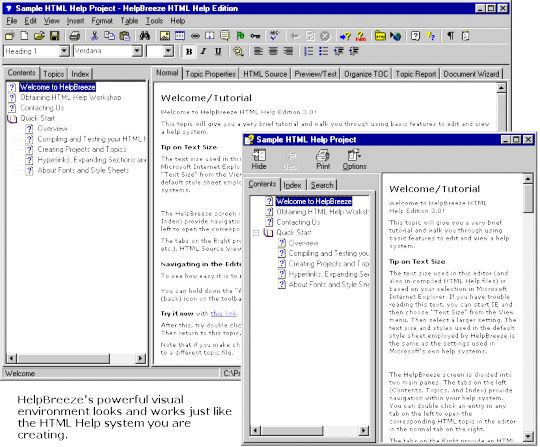Image resolution: width=540 pixels, height=447 pixels.
Task: Click scroll right arrow in editor contents
Action: click(140, 358)
